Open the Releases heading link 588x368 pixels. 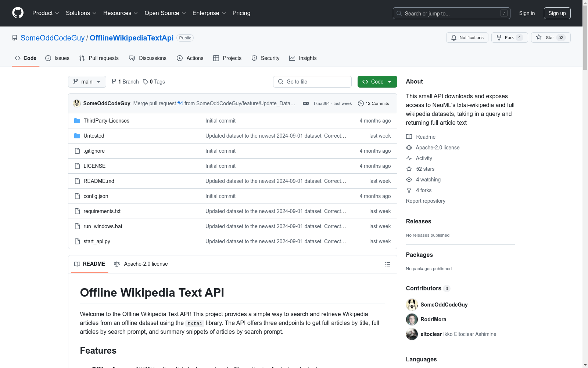(x=419, y=221)
